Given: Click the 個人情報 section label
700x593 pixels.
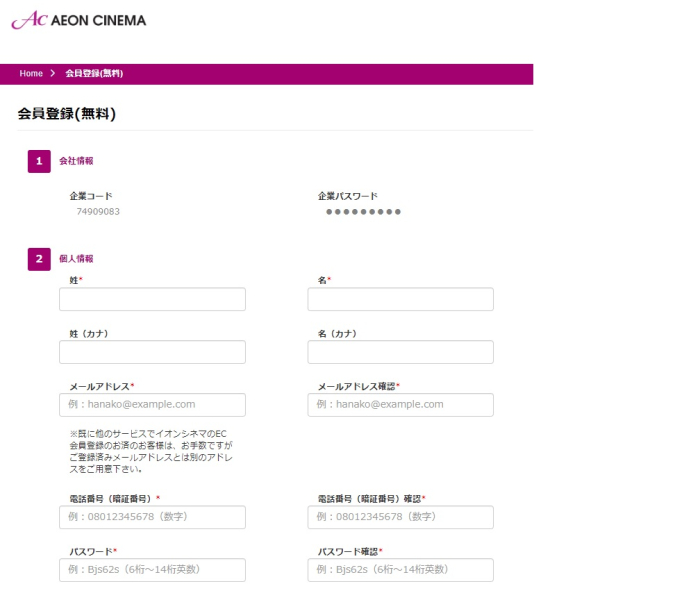Looking at the screenshot, I should click(x=76, y=259).
